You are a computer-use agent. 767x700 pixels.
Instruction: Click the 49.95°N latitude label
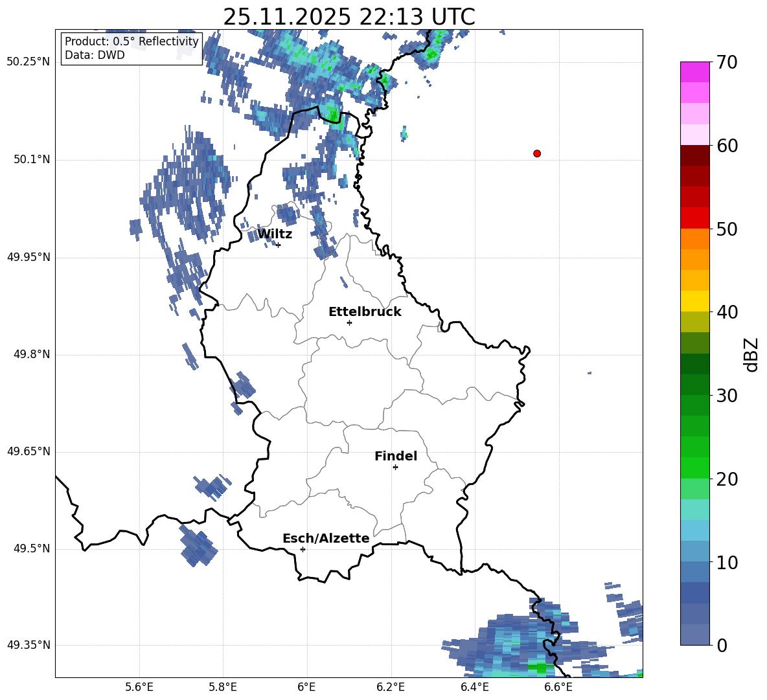pos(29,257)
